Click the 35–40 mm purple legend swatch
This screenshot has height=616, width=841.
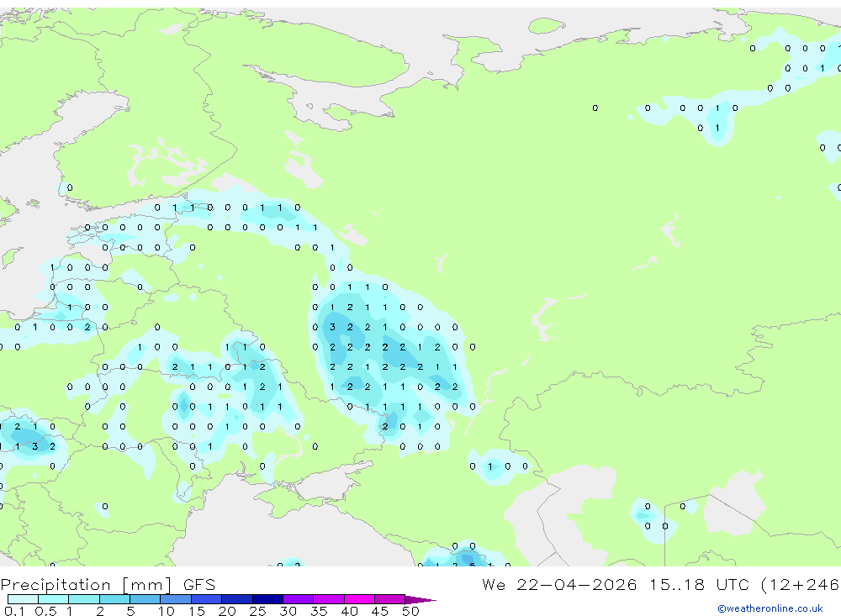pos(329,599)
